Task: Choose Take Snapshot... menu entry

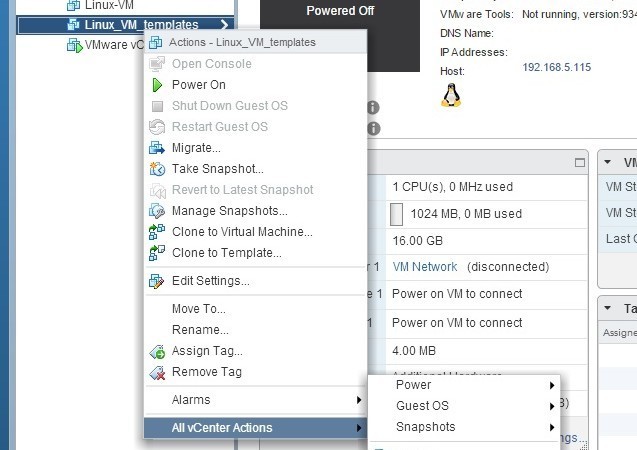Action: coord(256,169)
